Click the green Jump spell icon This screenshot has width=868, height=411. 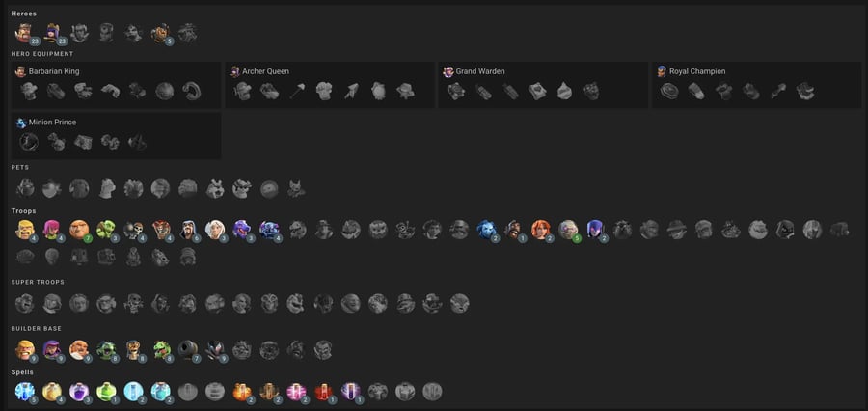tap(106, 392)
